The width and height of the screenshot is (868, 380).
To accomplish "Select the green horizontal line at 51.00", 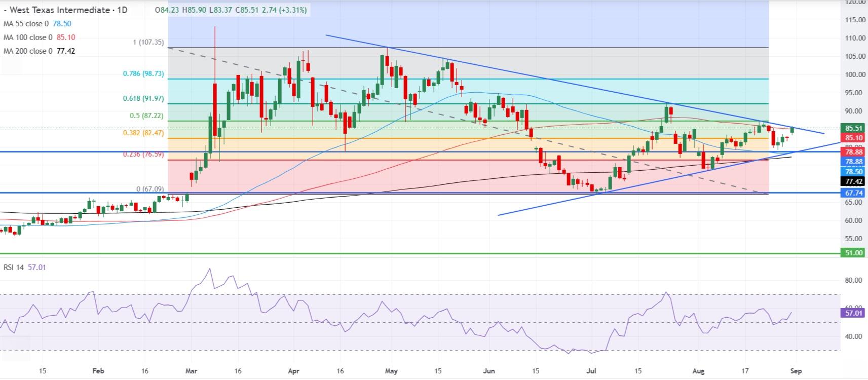I will click(420, 253).
